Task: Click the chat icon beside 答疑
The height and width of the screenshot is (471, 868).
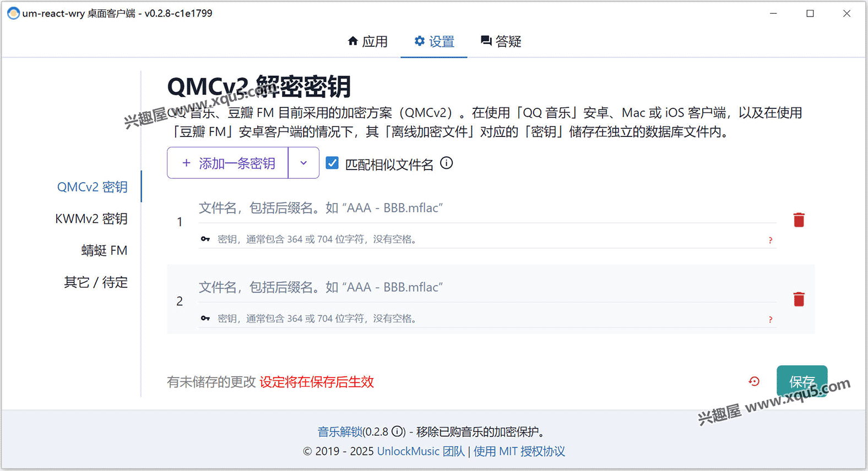Action: 486,41
